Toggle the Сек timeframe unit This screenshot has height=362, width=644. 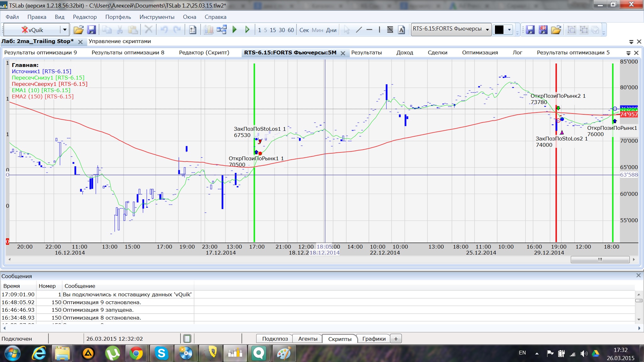point(304,30)
